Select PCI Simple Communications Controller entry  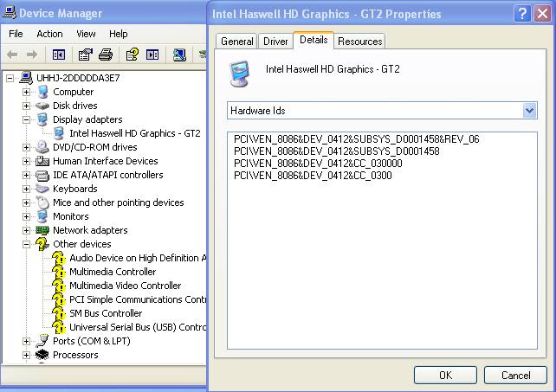pyautogui.click(x=138, y=299)
